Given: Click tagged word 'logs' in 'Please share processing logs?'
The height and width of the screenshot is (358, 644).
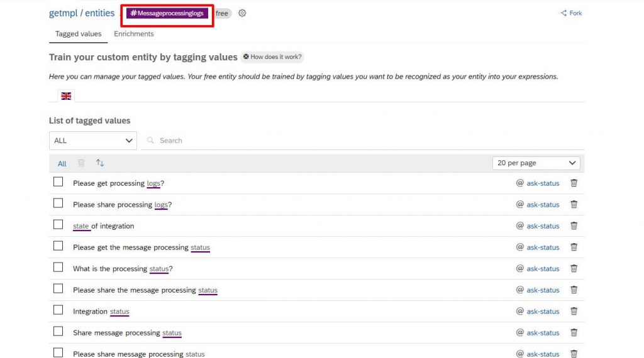Looking at the screenshot, I should pos(161,205).
